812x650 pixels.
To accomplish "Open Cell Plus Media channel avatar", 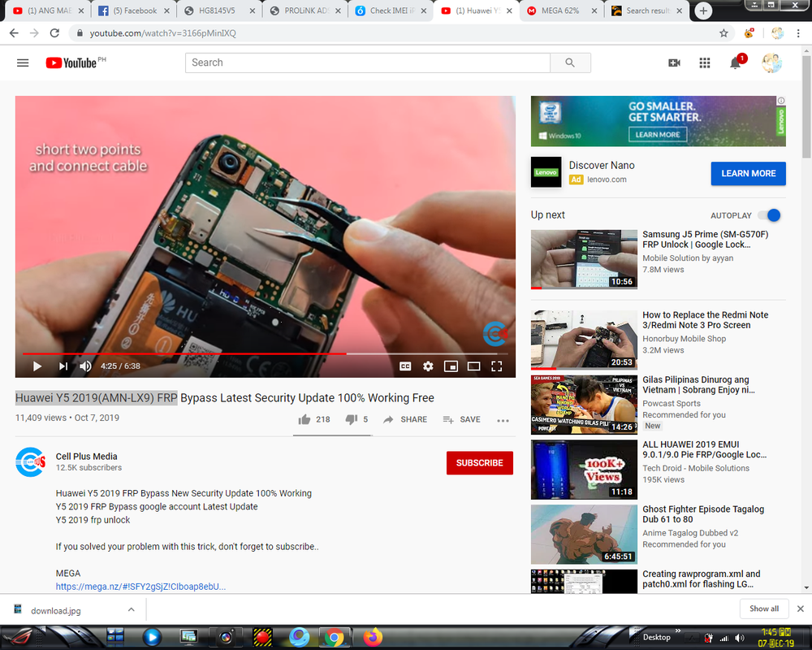I will coord(31,461).
